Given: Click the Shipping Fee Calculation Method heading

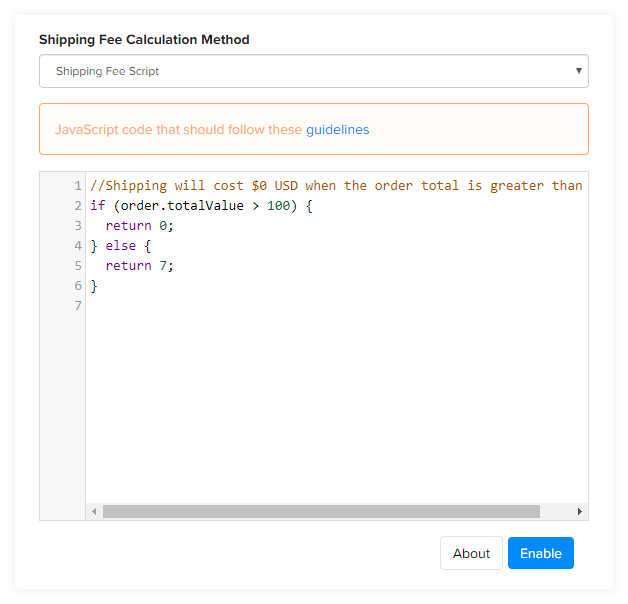Looking at the screenshot, I should pos(144,40).
